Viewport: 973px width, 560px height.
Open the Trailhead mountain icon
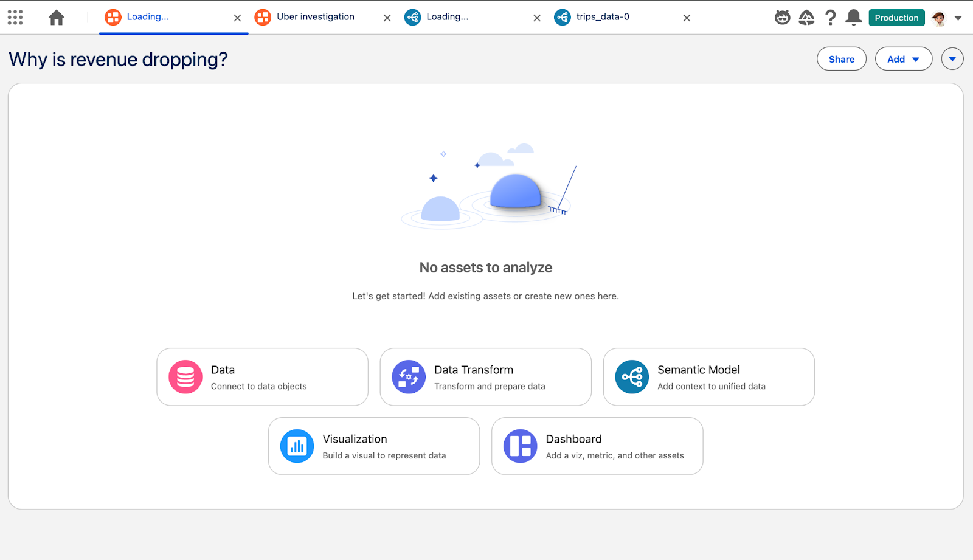[806, 18]
